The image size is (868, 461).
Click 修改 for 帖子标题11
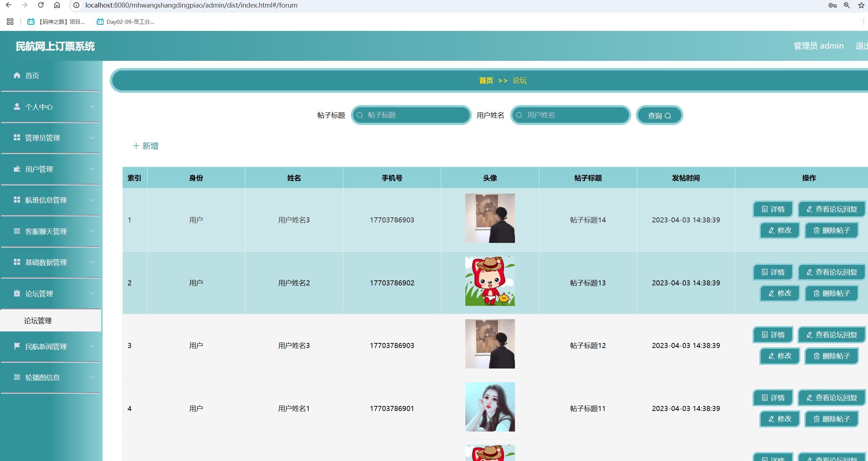click(x=780, y=419)
